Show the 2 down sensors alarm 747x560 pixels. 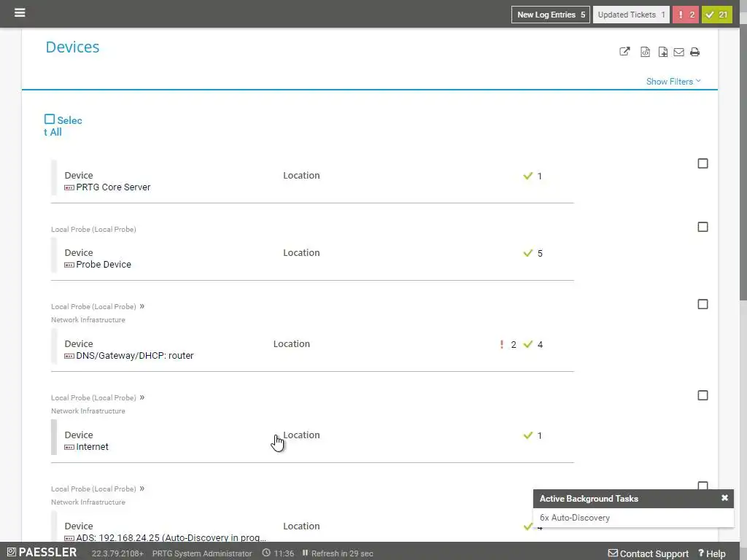coord(686,15)
